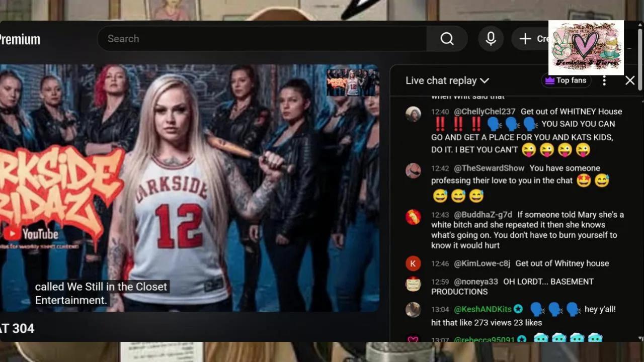Click @KeshANDKits avatar in chat
The width and height of the screenshot is (644, 362).
pyautogui.click(x=413, y=309)
